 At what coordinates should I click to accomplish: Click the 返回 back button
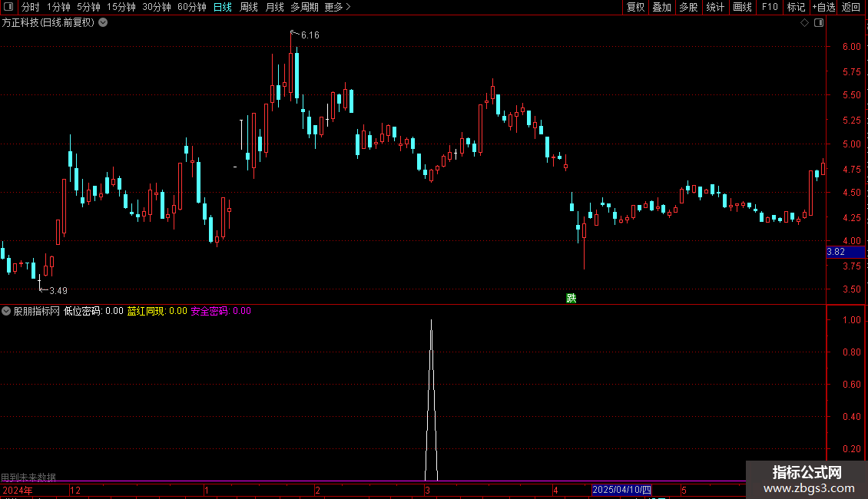[851, 7]
